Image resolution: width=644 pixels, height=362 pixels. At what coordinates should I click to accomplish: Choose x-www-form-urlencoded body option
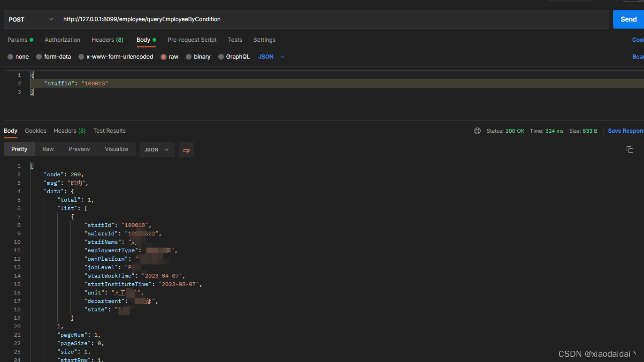point(81,57)
